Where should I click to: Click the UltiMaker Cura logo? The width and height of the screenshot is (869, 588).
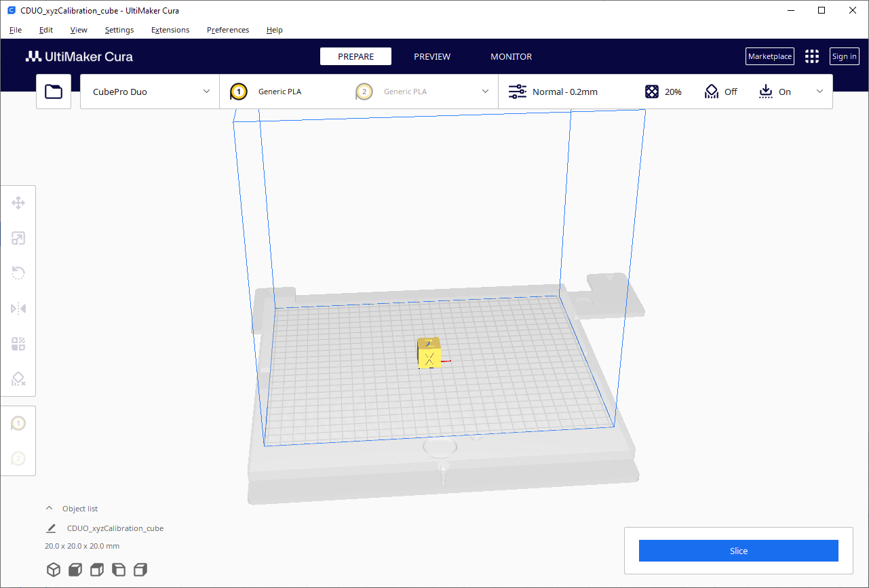(79, 56)
